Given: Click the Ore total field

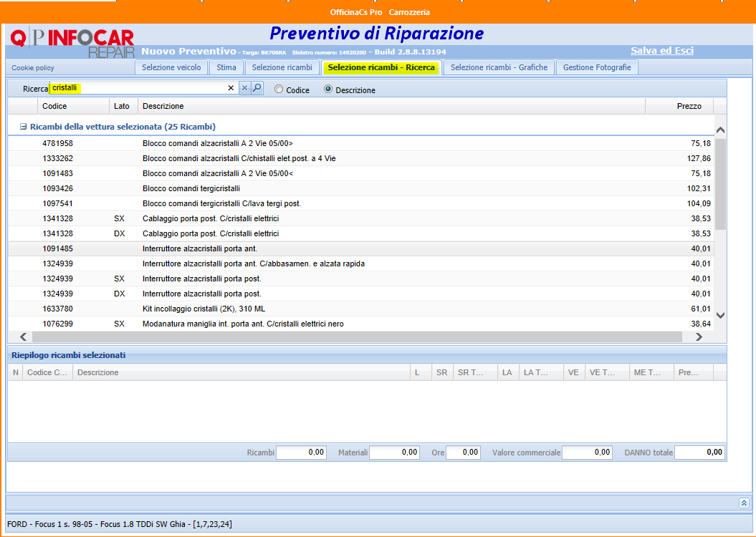Looking at the screenshot, I should [x=463, y=453].
